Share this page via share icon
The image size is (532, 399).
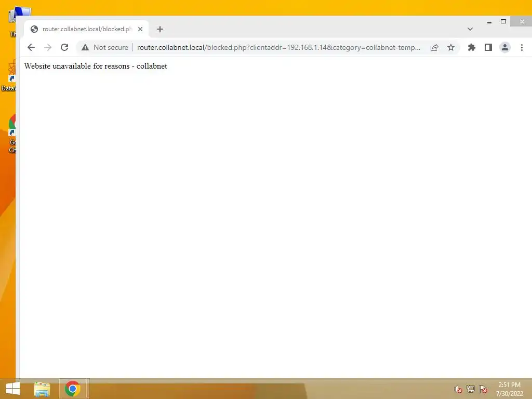[434, 47]
